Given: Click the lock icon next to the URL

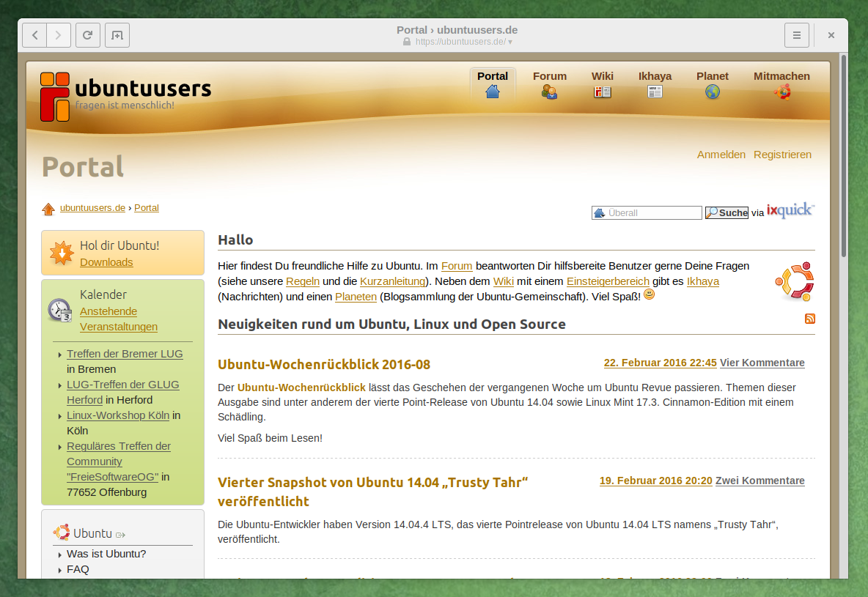Looking at the screenshot, I should point(407,42).
